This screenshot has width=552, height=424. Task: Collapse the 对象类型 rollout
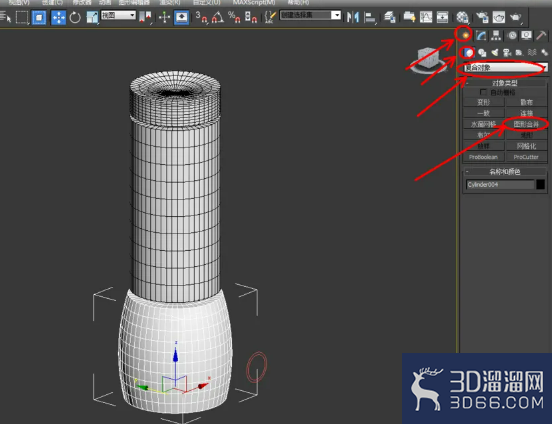click(x=505, y=83)
